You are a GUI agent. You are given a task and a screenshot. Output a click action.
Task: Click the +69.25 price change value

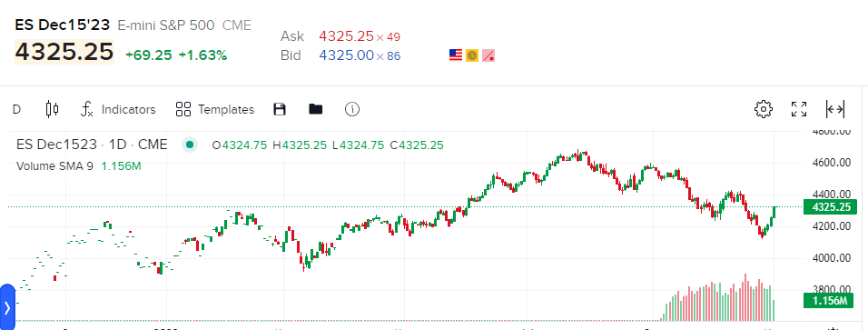(x=149, y=55)
